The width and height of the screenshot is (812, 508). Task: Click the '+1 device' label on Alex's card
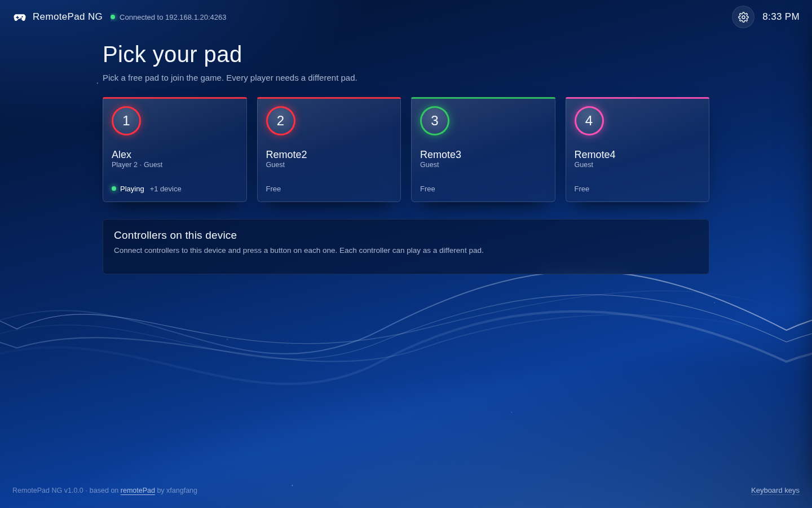coord(166,189)
